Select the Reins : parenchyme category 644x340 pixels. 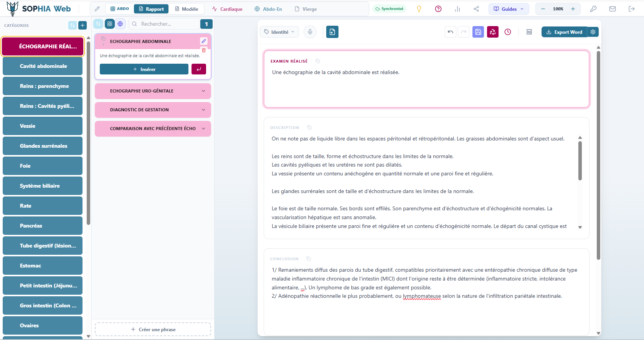[x=43, y=86]
